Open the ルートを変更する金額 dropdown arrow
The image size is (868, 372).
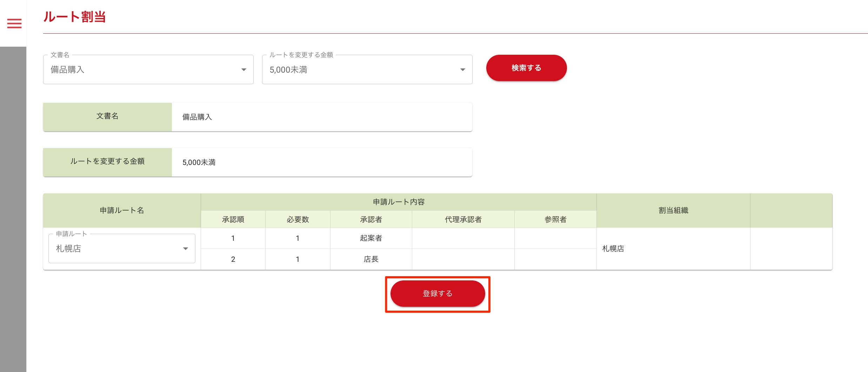point(462,70)
